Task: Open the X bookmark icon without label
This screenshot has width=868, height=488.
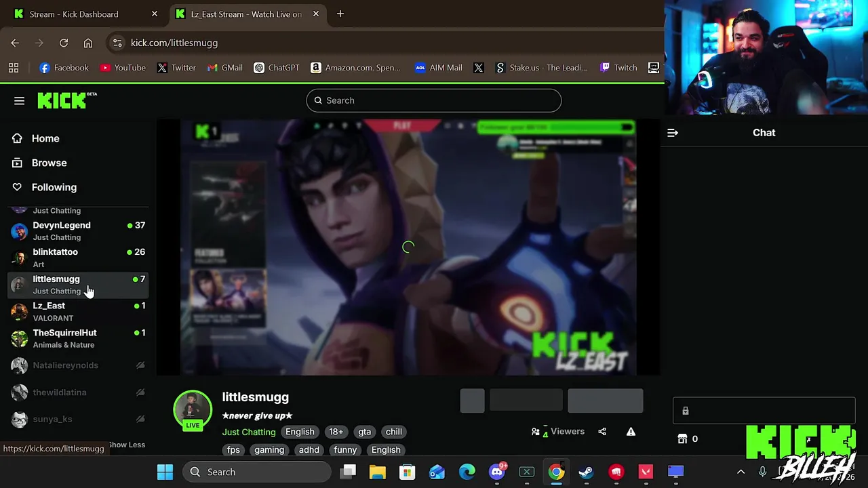Action: point(479,68)
